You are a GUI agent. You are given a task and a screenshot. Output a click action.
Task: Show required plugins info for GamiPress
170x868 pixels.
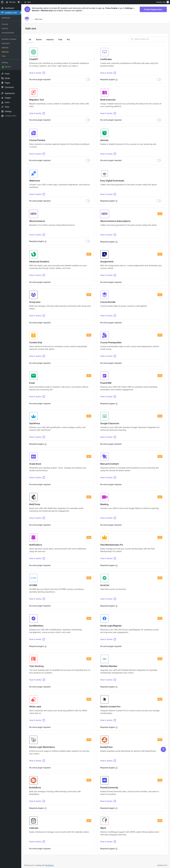click(46, 444)
